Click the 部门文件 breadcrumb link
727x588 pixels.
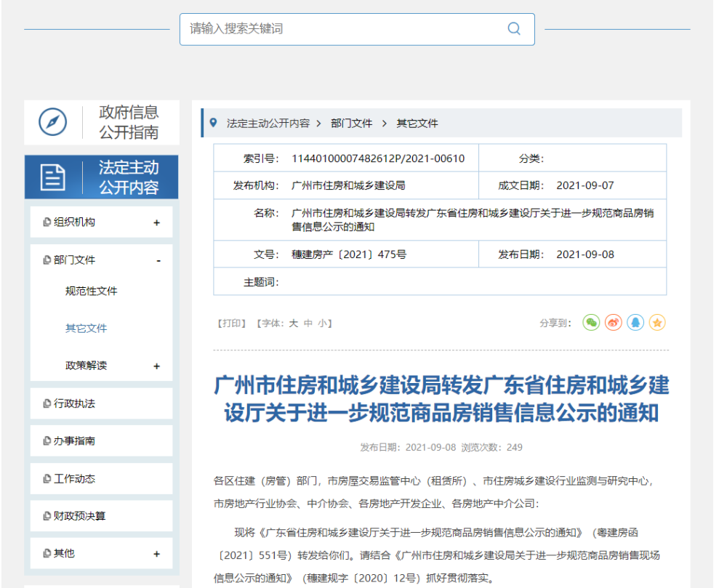[351, 124]
